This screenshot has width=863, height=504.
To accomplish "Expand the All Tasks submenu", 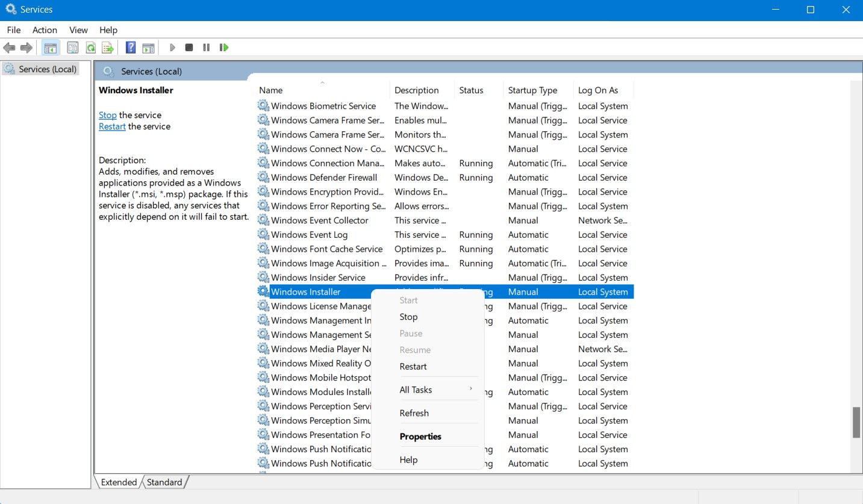I will coord(416,390).
